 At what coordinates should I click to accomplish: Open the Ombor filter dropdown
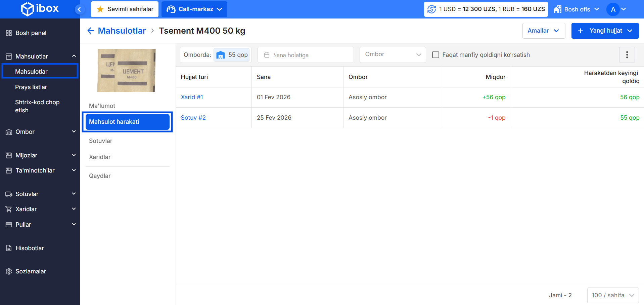[392, 55]
